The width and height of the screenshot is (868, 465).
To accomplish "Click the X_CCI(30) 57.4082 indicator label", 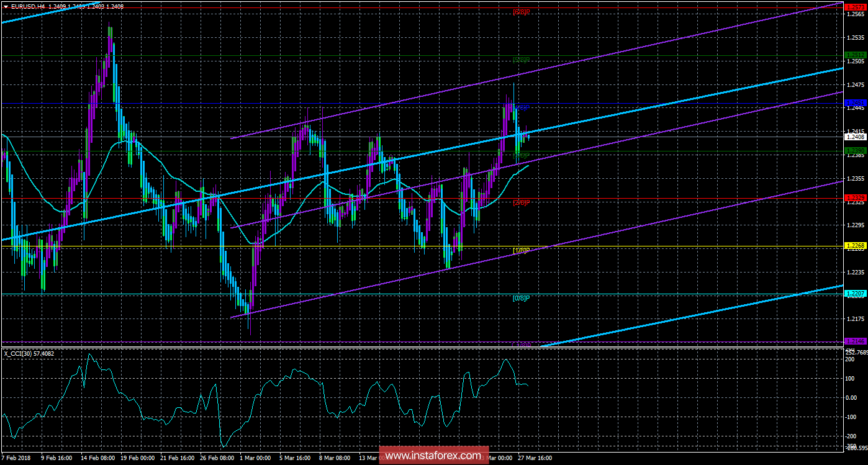I will [x=30, y=353].
